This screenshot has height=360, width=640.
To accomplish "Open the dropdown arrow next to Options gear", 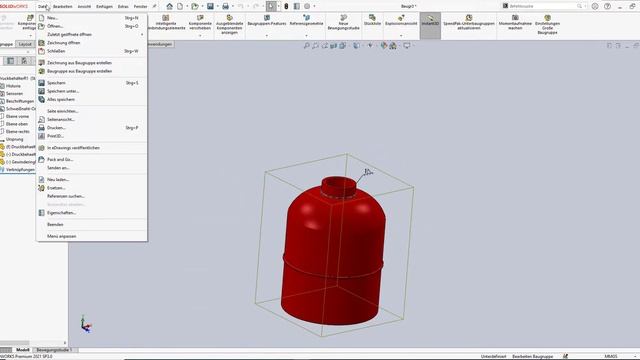I will point(314,6).
